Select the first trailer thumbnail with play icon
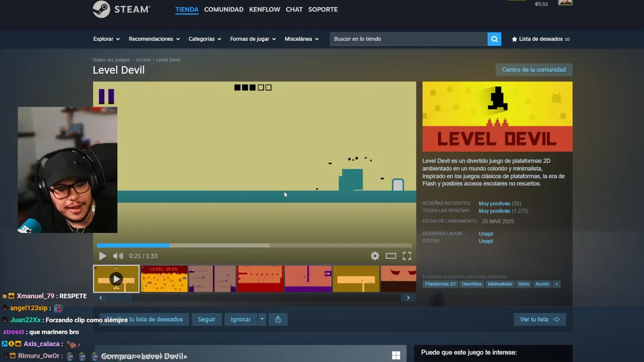 (x=116, y=279)
